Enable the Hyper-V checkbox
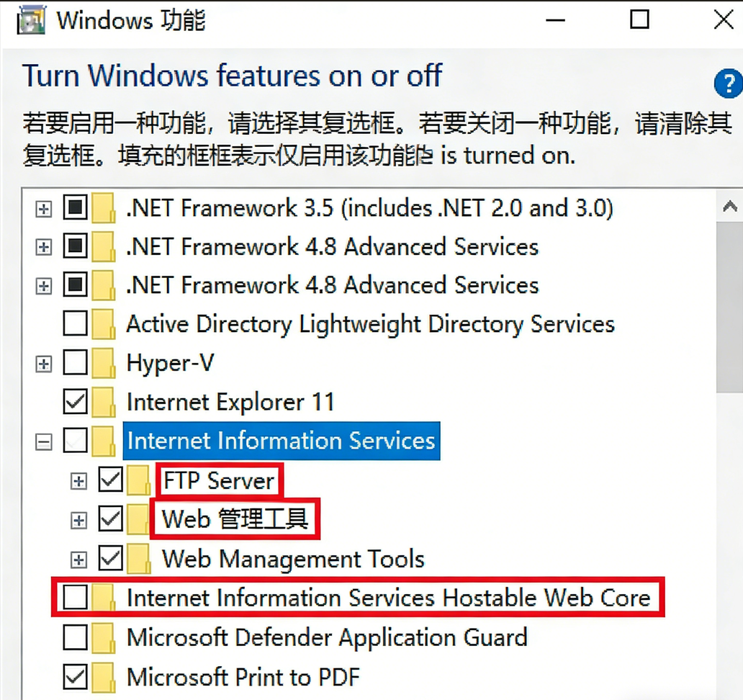The height and width of the screenshot is (700, 743). 76,363
